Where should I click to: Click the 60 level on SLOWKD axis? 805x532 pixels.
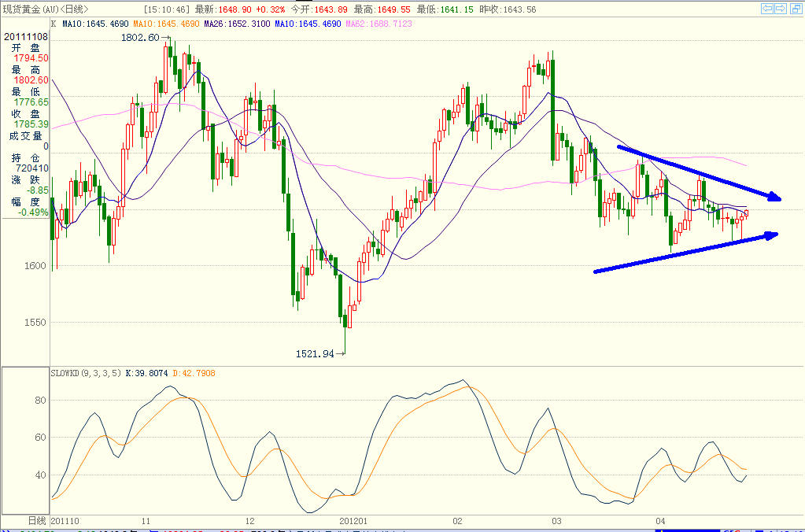42,438
